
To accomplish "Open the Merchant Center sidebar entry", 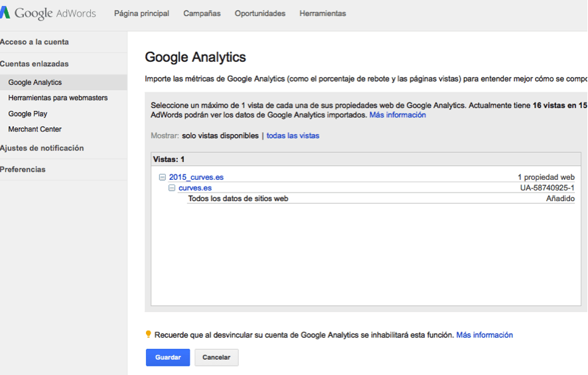I will click(35, 129).
